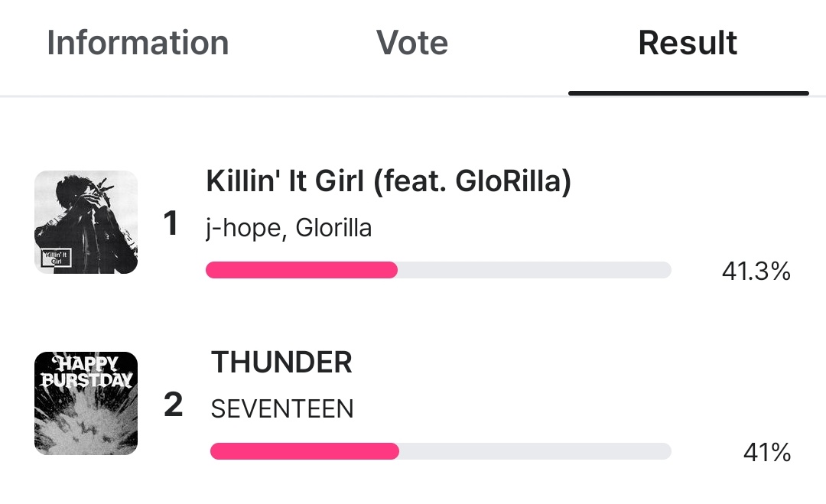826x504 pixels.
Task: Click the black underline under Result tab
Action: 688,93
